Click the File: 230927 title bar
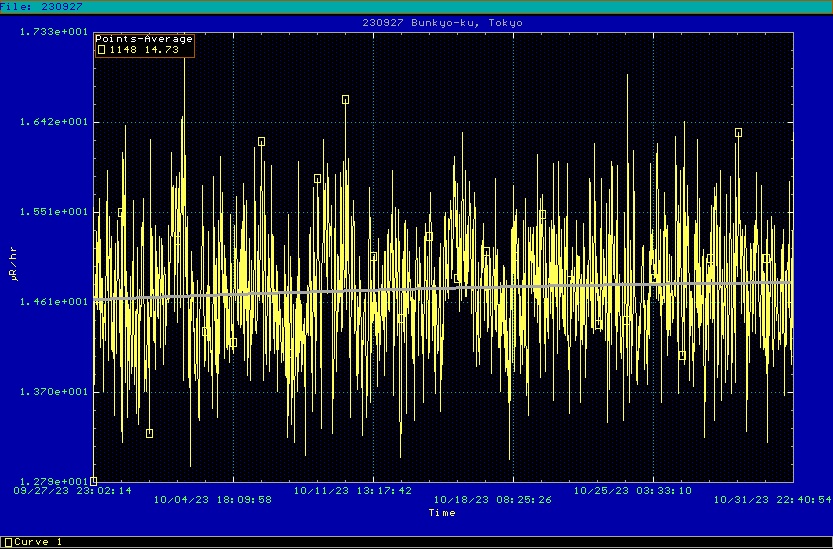Image resolution: width=833 pixels, height=549 pixels. point(42,6)
